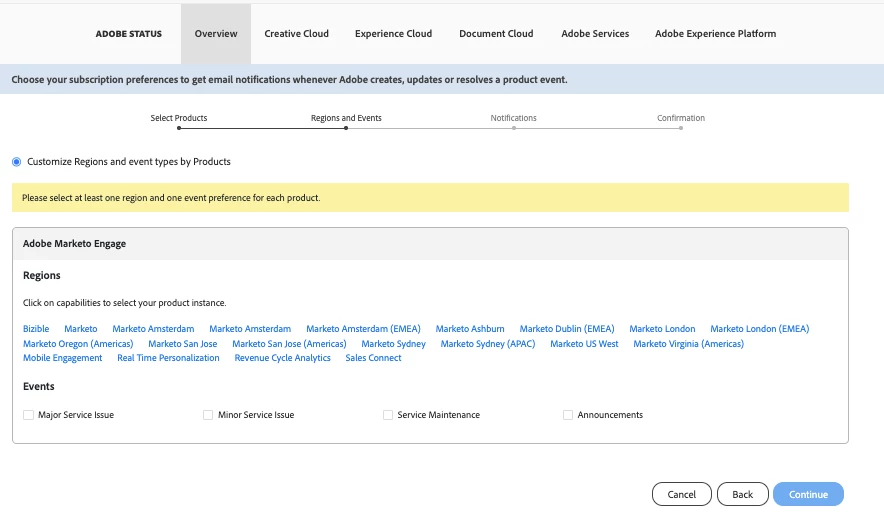Switch to Adobe Experience Platform tab

[x=715, y=34]
